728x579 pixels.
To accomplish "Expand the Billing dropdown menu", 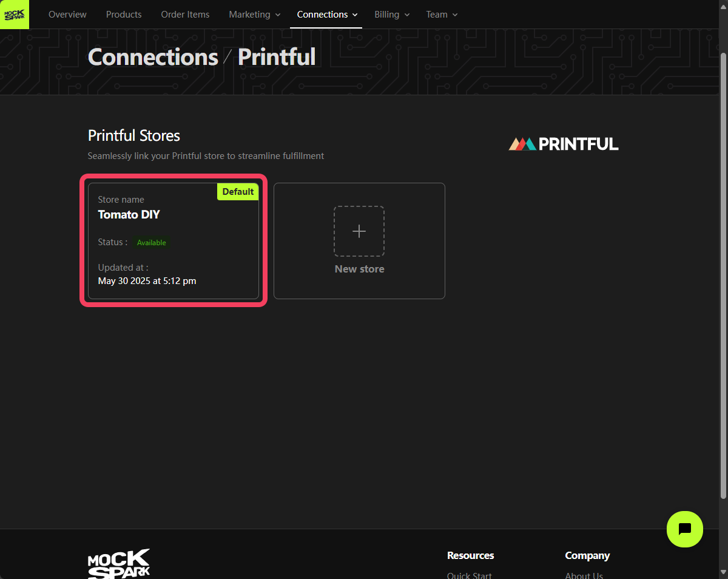I will pyautogui.click(x=392, y=15).
